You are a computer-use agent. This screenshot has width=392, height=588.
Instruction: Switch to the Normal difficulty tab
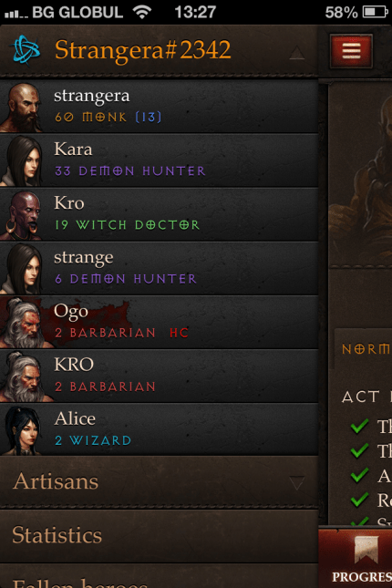click(365, 349)
